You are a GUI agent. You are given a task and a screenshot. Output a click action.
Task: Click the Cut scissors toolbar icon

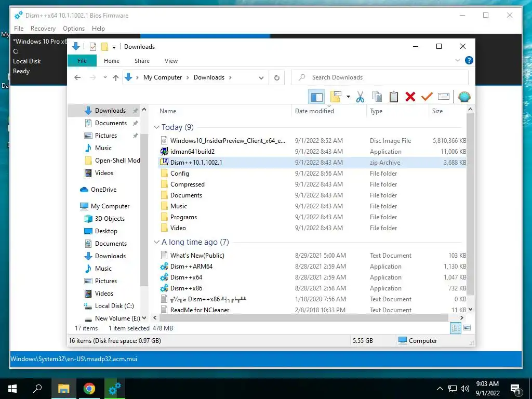pyautogui.click(x=360, y=97)
